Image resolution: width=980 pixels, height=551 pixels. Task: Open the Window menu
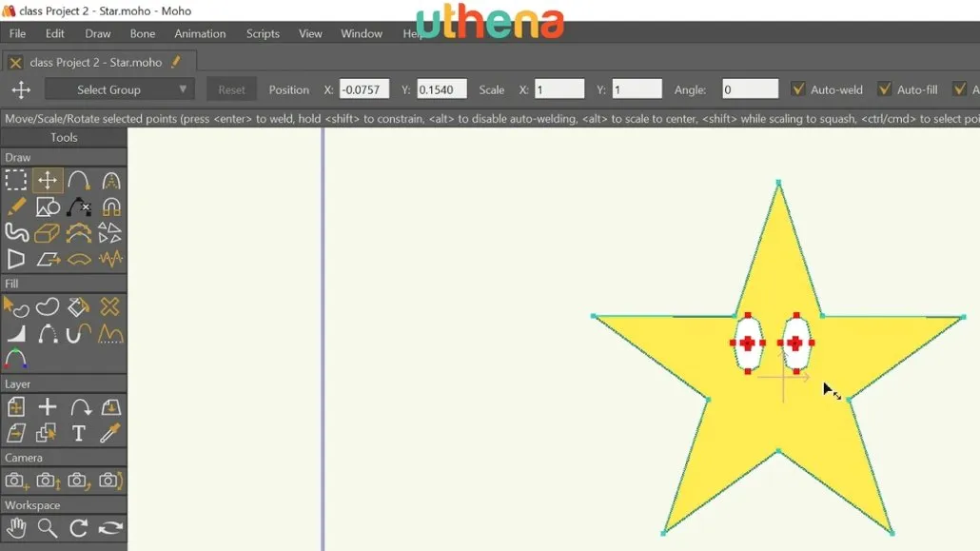pyautogui.click(x=362, y=33)
